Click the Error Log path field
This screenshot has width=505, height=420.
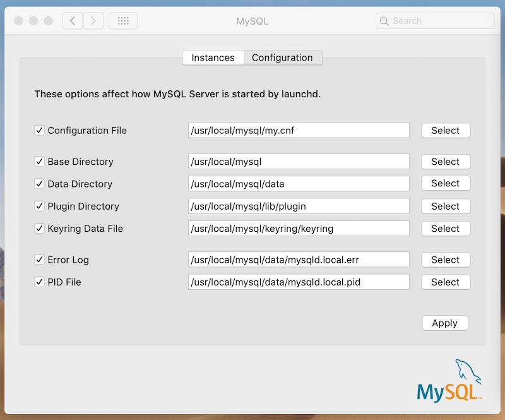pos(299,260)
